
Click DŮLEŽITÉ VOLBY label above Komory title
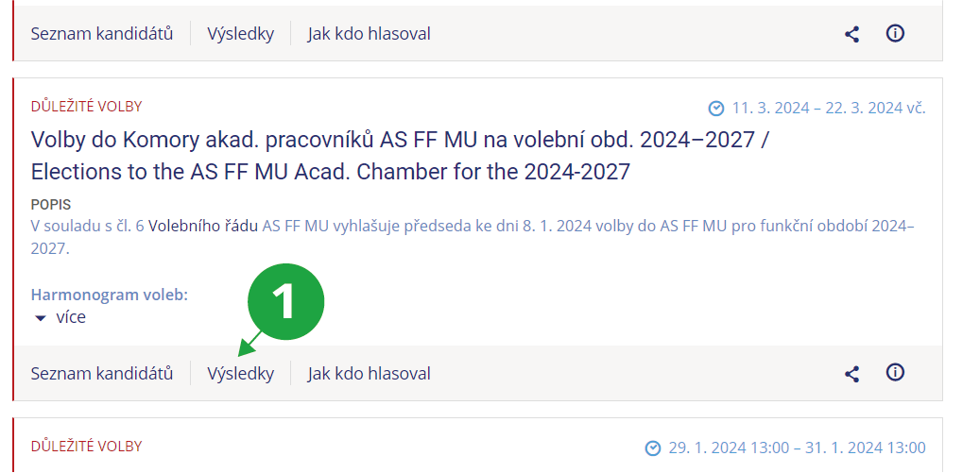(x=87, y=107)
